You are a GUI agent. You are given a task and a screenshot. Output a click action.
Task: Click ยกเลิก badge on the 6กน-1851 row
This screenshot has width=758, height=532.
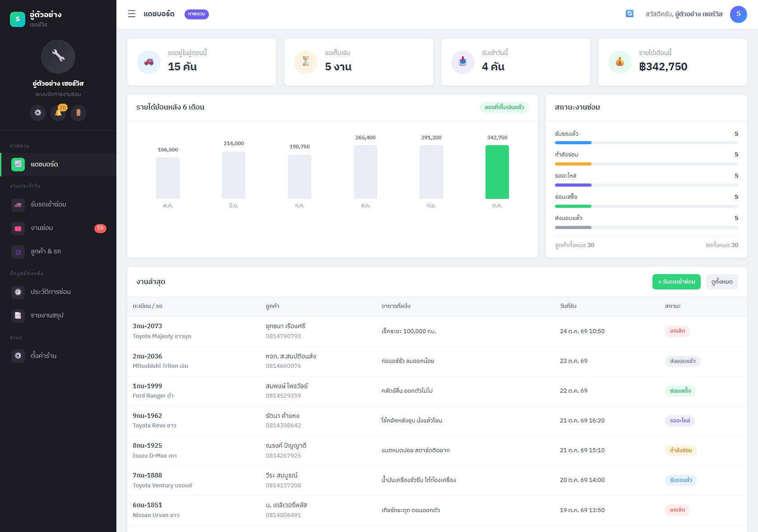[677, 510]
